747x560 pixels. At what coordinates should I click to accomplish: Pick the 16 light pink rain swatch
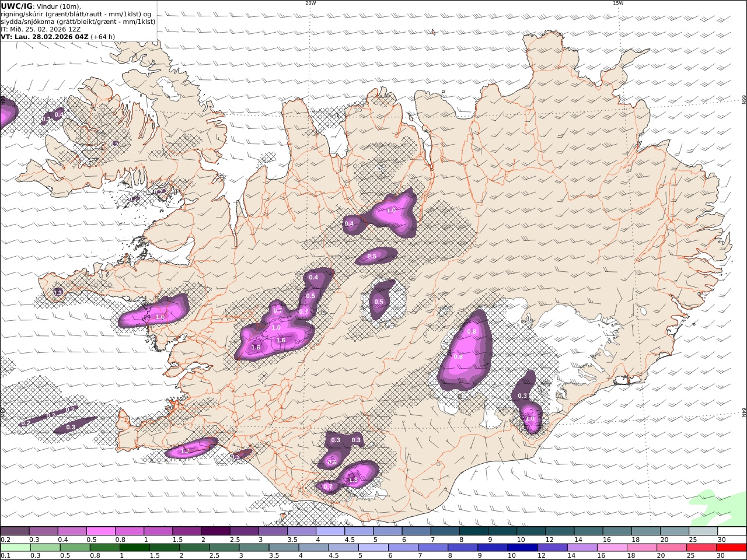[611, 548]
